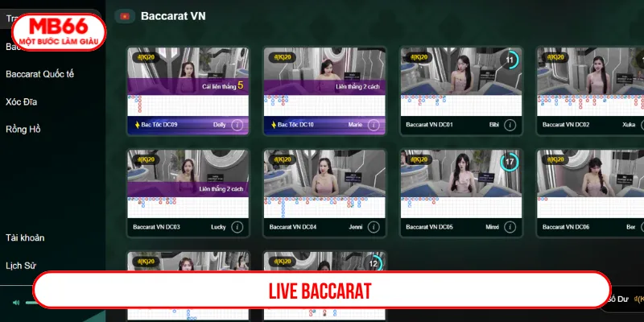Viewport: 644px width, 322px height.
Task: Mute sound with the speaker icon
Action: tap(16, 303)
